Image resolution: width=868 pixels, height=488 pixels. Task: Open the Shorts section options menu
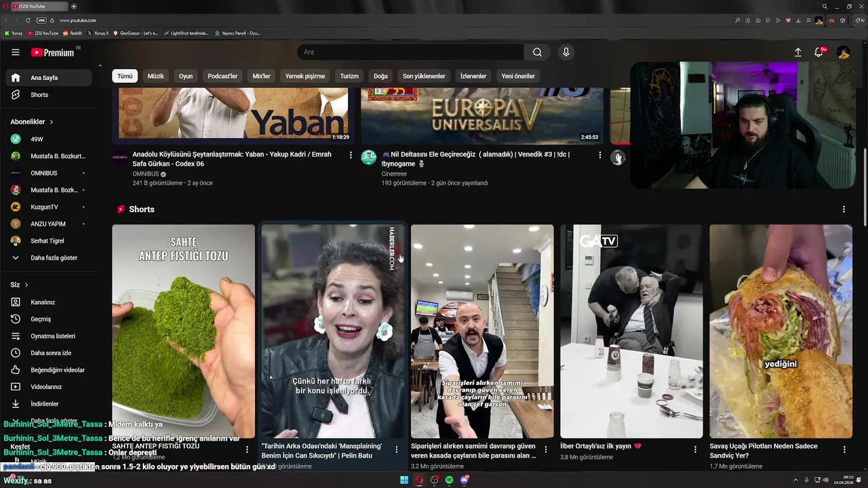click(x=844, y=209)
